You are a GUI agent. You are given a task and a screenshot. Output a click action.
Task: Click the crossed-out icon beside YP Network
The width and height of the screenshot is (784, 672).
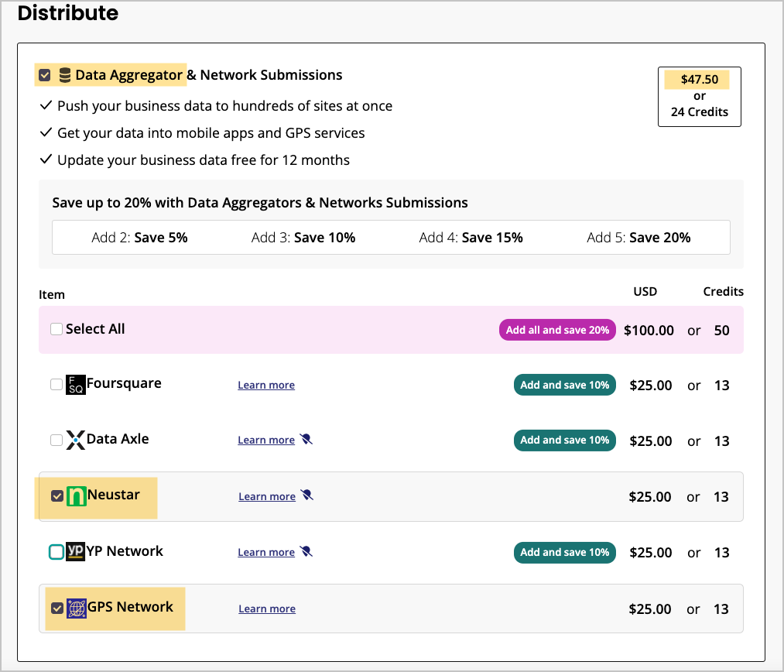click(x=306, y=552)
